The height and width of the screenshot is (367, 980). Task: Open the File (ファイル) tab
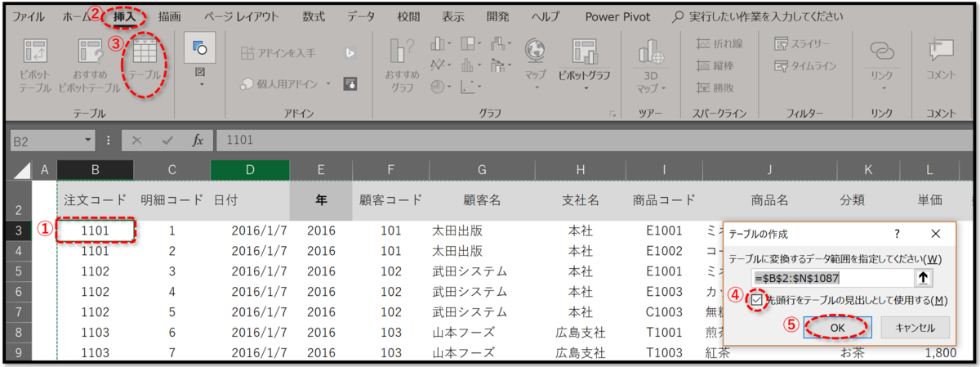tap(29, 16)
